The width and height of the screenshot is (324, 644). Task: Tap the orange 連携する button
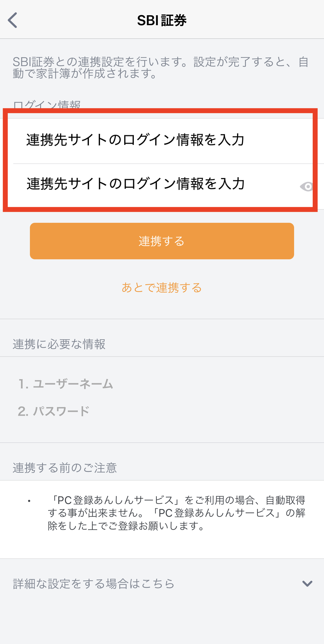coord(162,241)
